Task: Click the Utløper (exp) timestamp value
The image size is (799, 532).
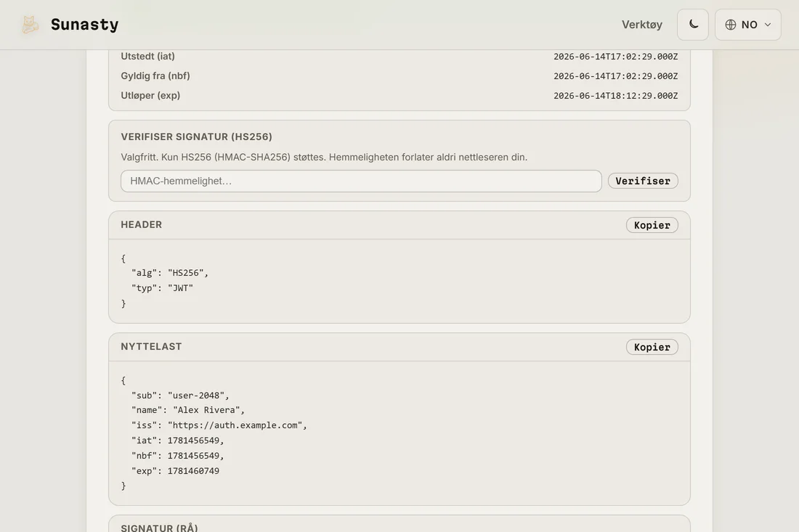Action: click(x=615, y=96)
